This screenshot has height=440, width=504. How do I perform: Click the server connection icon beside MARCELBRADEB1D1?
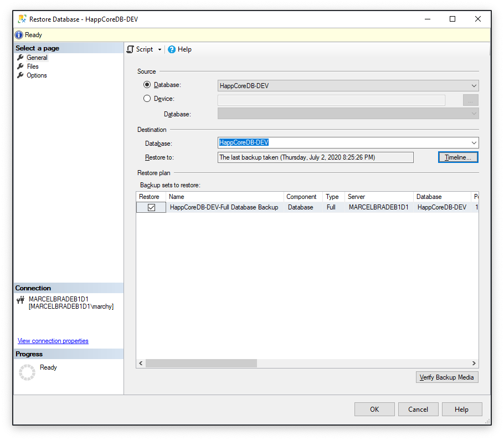pyautogui.click(x=20, y=299)
